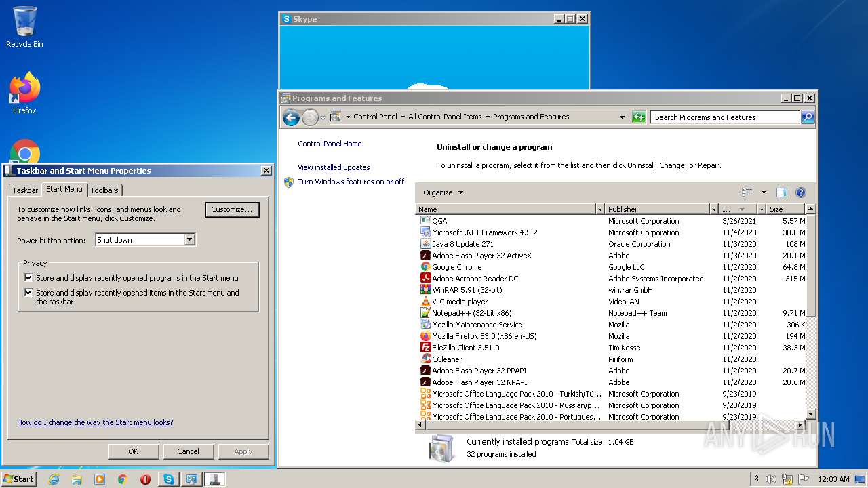Click the Start button
Viewport: 868px width, 488px height.
click(x=18, y=479)
